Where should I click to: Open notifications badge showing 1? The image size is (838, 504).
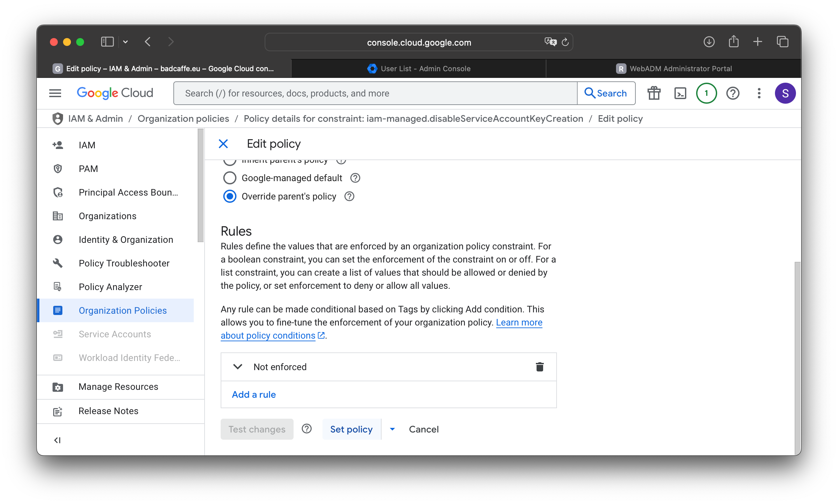(706, 93)
